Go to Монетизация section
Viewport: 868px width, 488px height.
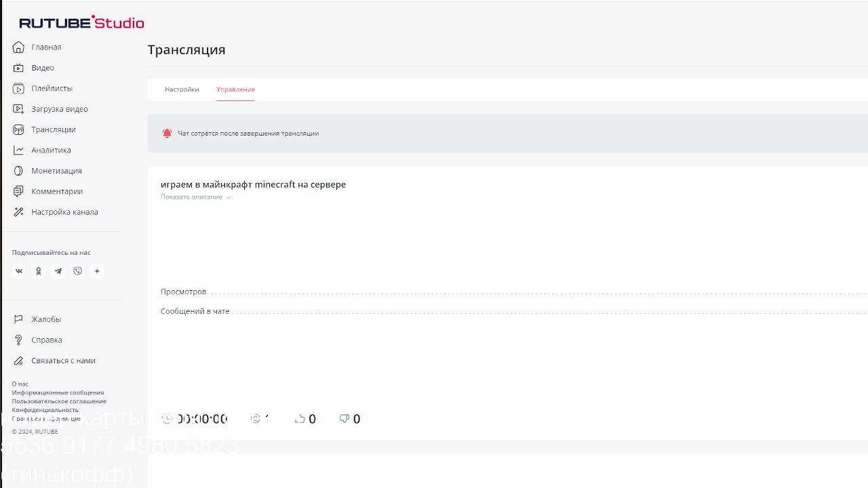pos(56,171)
